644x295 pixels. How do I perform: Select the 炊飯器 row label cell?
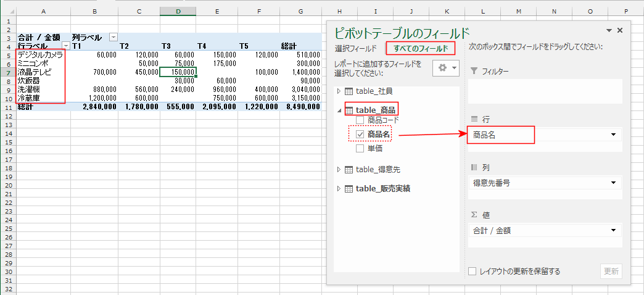click(x=44, y=80)
